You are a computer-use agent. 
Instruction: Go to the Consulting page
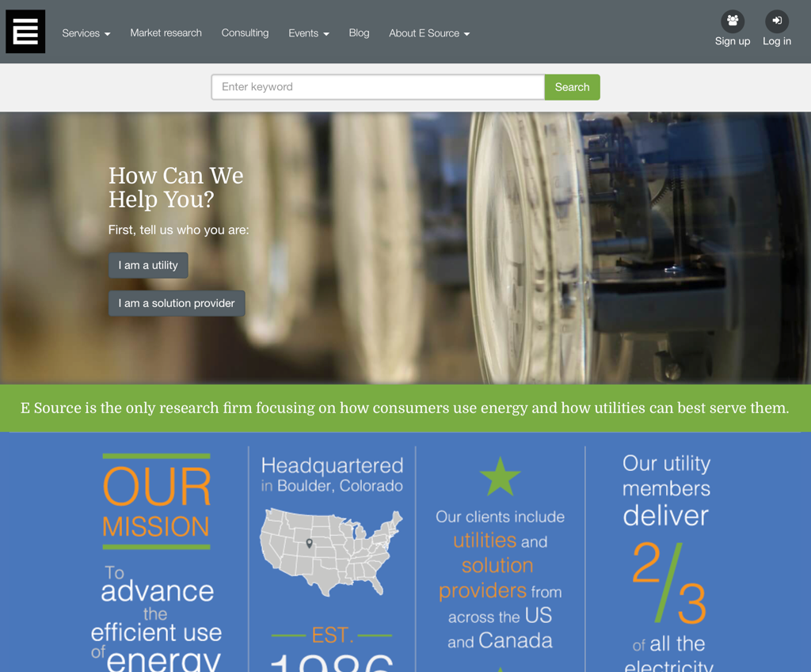pyautogui.click(x=246, y=33)
